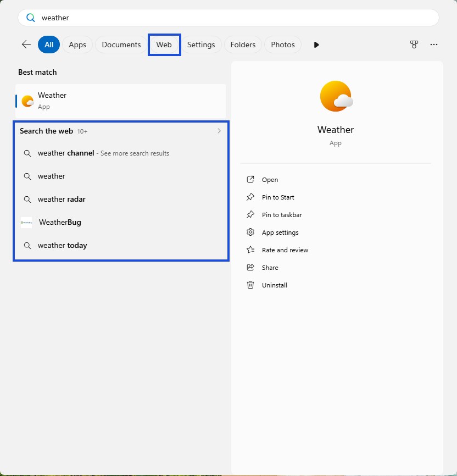Switch to the Documents filter tab
The image size is (457, 476).
coord(121,45)
